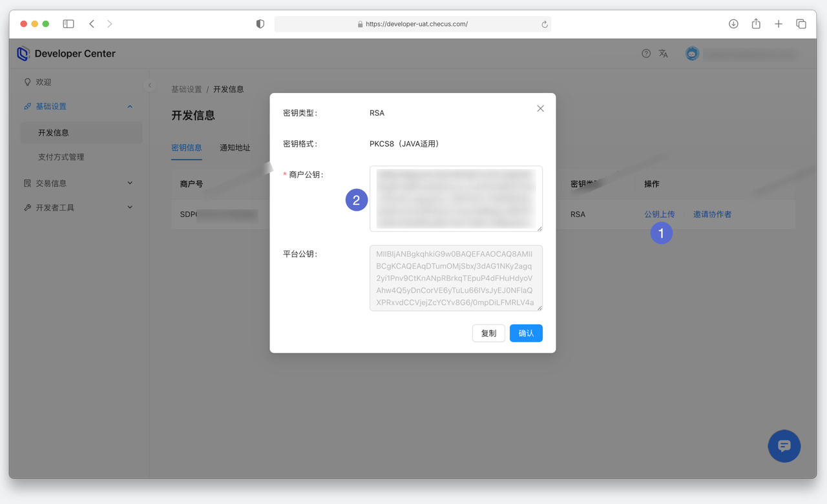Reload the page with refresh icon
This screenshot has height=504, width=827.
click(545, 25)
